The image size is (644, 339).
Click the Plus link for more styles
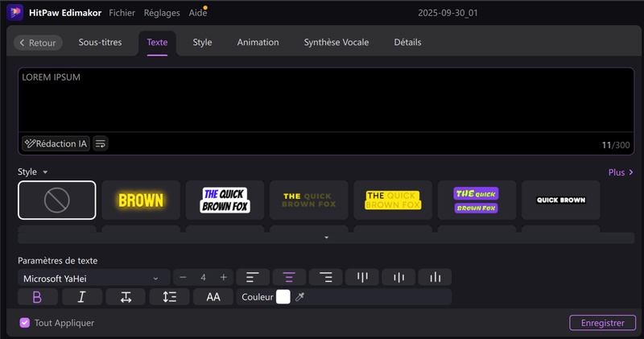pos(621,172)
